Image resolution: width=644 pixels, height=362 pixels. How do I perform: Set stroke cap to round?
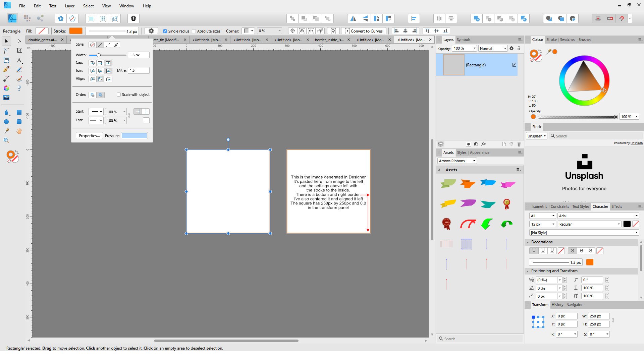click(93, 63)
